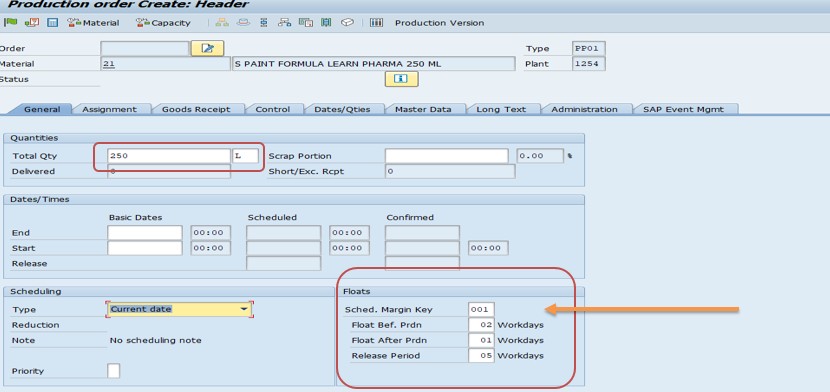This screenshot has width=830, height=392.
Task: Check Capacity availability
Action: (163, 23)
